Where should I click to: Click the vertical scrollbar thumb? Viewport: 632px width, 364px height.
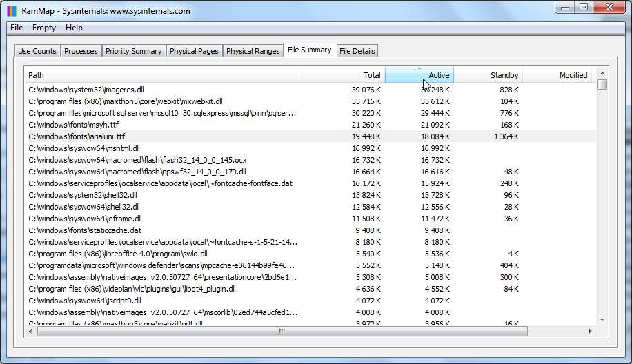[x=602, y=85]
